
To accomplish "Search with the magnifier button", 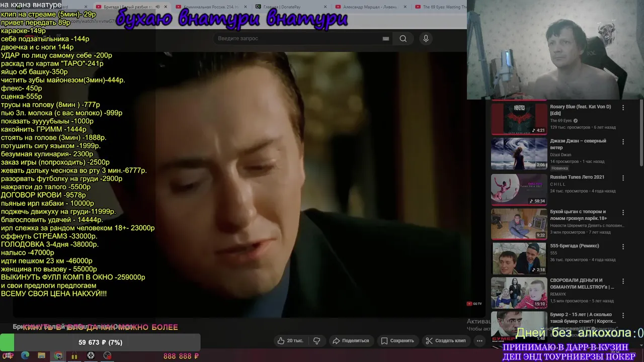I will tap(403, 39).
